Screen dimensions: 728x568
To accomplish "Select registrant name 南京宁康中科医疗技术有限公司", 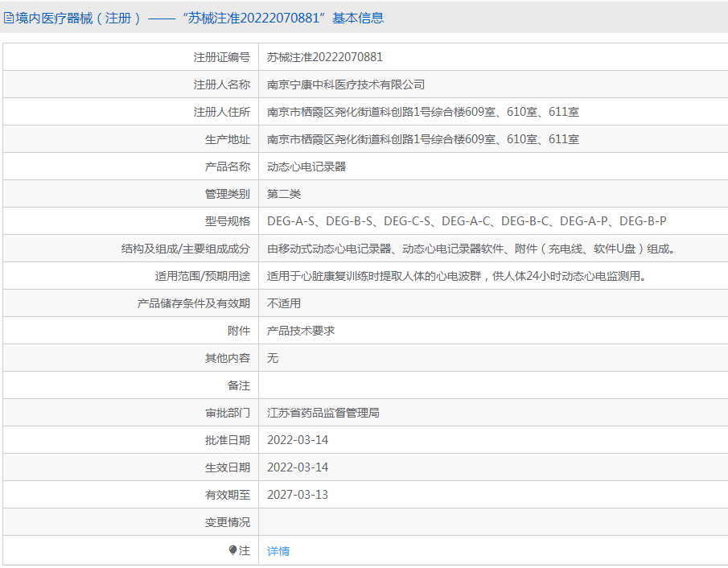I will (x=346, y=84).
